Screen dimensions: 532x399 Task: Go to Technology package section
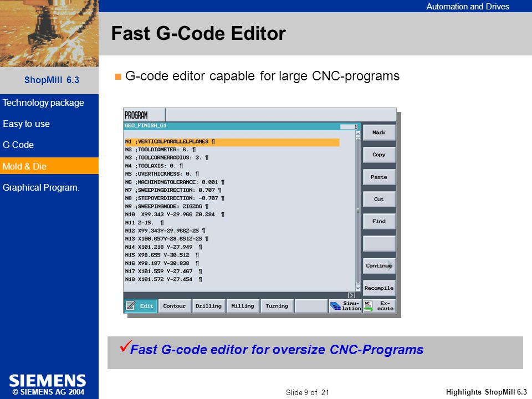point(43,103)
